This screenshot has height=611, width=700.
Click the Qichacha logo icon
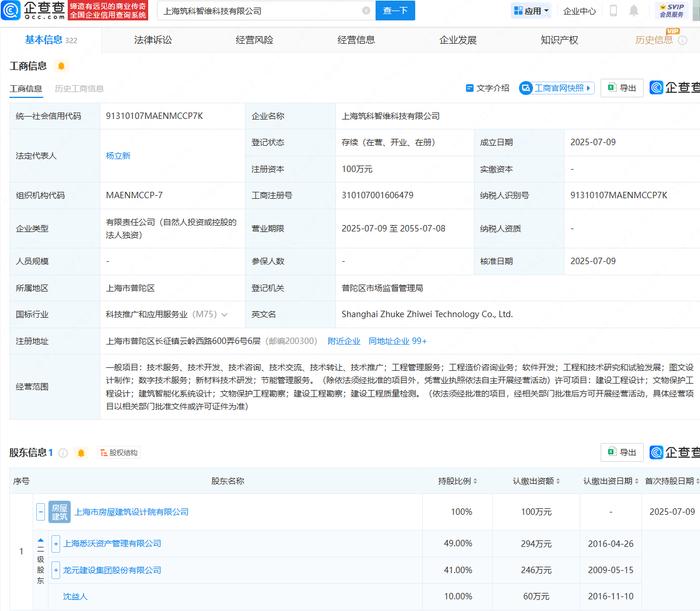[x=10, y=10]
